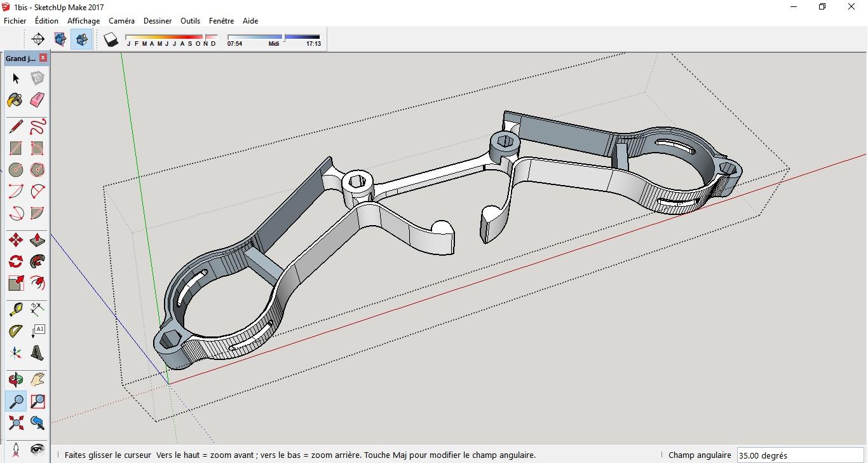Select the Orbit camera tool
This screenshot has width=868, height=463.
[16, 380]
